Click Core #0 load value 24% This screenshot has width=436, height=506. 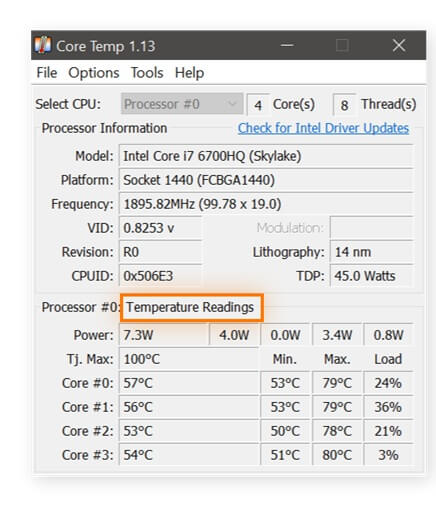(x=388, y=383)
